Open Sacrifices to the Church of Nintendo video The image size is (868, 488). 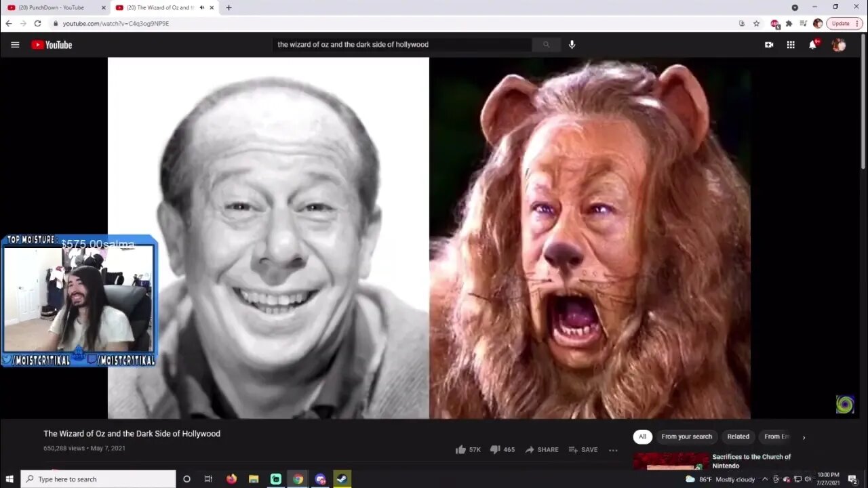[x=751, y=461]
